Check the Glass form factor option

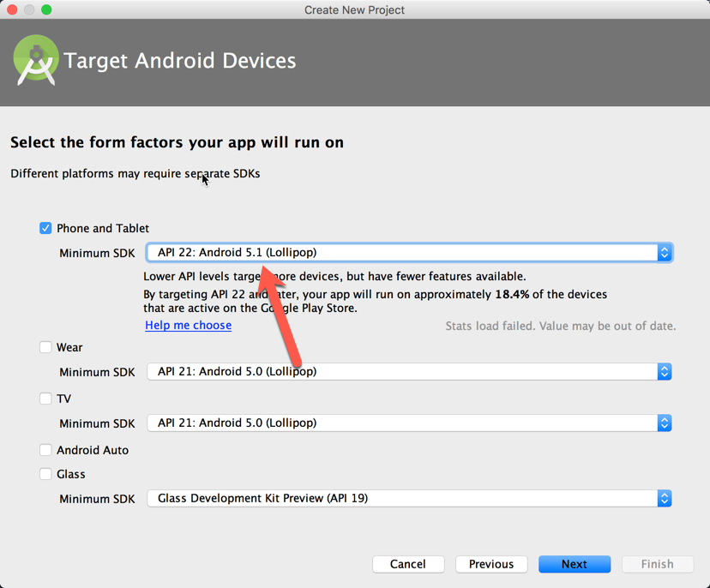pyautogui.click(x=45, y=474)
